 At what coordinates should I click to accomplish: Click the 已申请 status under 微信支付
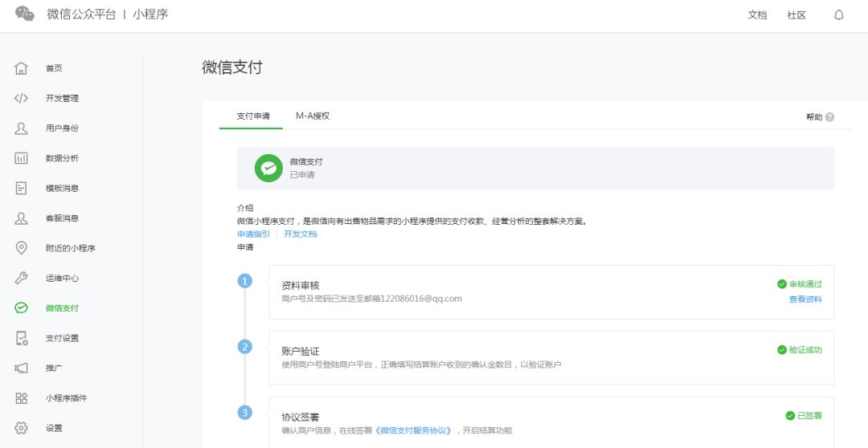pos(302,175)
